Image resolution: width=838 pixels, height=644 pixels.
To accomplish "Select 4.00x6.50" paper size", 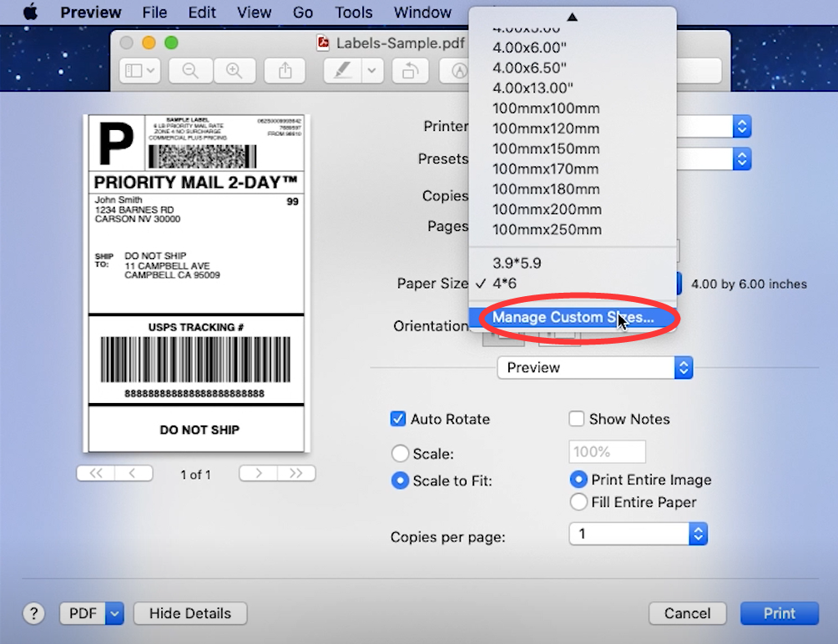I will (529, 68).
